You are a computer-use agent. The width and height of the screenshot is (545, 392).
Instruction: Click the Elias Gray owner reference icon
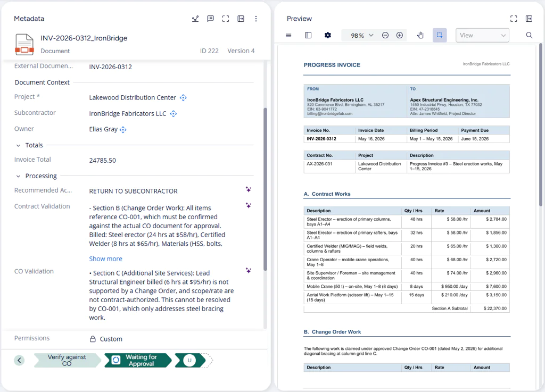point(123,130)
